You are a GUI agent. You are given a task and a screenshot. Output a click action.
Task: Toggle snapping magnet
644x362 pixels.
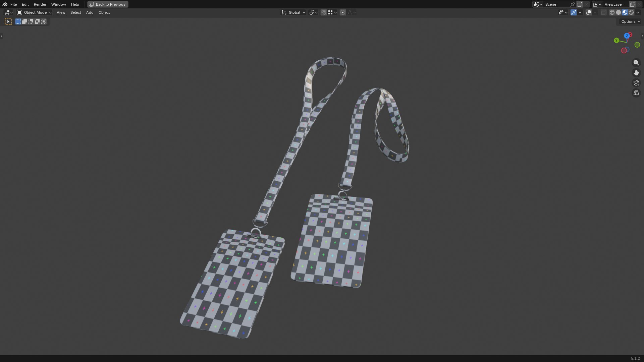(323, 12)
